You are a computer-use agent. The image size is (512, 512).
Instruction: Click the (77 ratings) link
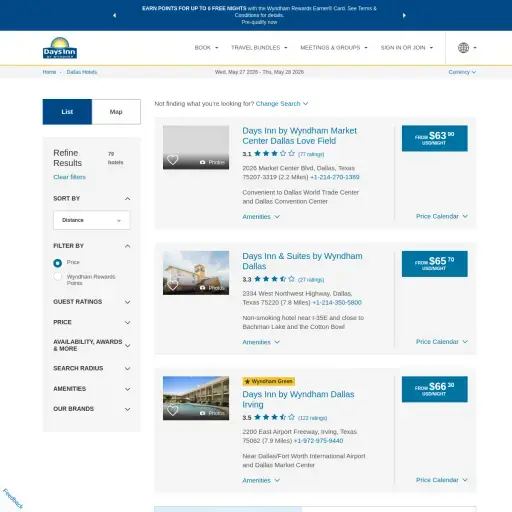tap(311, 154)
